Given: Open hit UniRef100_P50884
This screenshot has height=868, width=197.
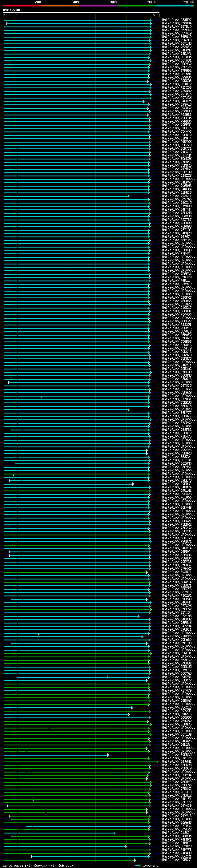Looking at the screenshot, I should (177, 23).
